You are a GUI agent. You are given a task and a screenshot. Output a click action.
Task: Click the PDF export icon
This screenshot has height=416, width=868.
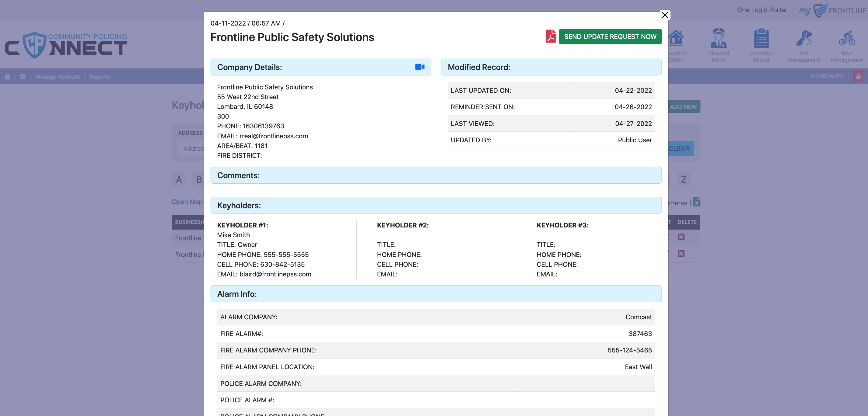tap(550, 36)
